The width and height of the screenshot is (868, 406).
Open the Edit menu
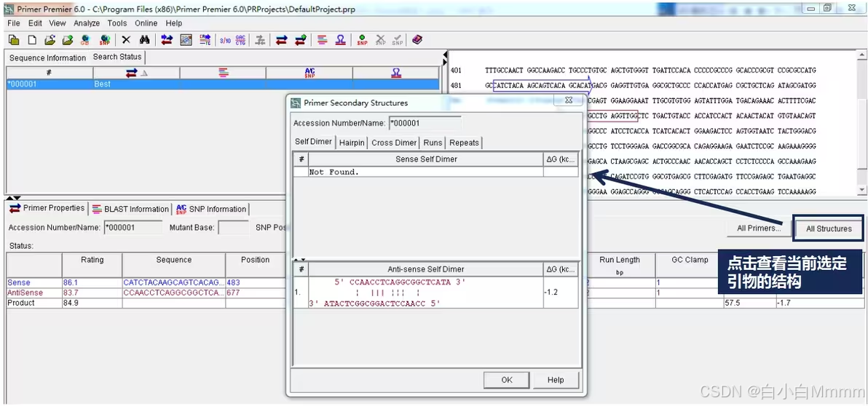36,23
